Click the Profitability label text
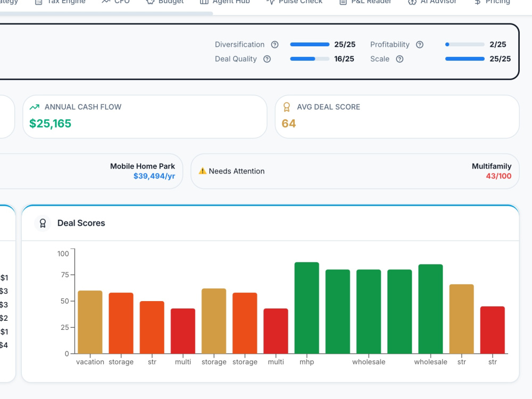This screenshot has height=399, width=532. [x=390, y=45]
